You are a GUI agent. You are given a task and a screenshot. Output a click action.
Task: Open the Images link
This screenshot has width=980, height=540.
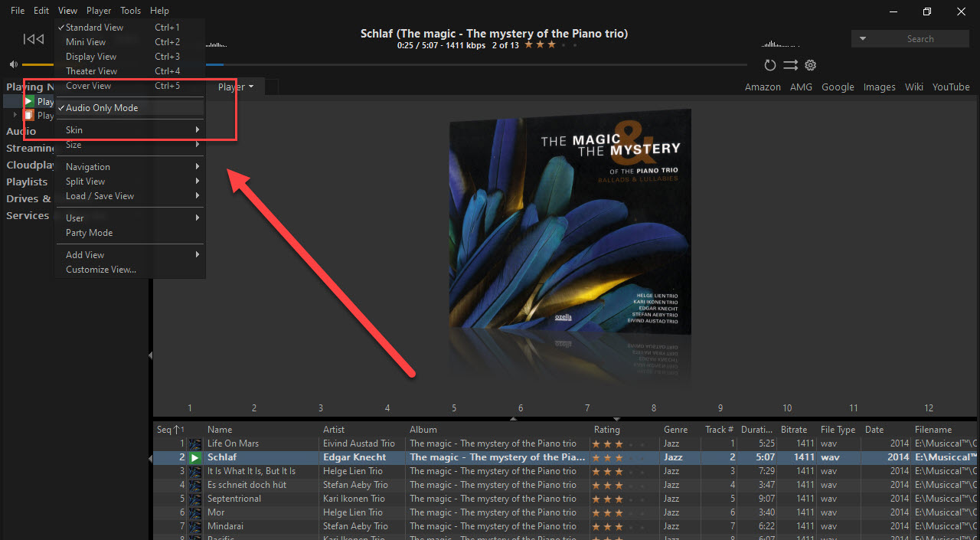click(879, 87)
